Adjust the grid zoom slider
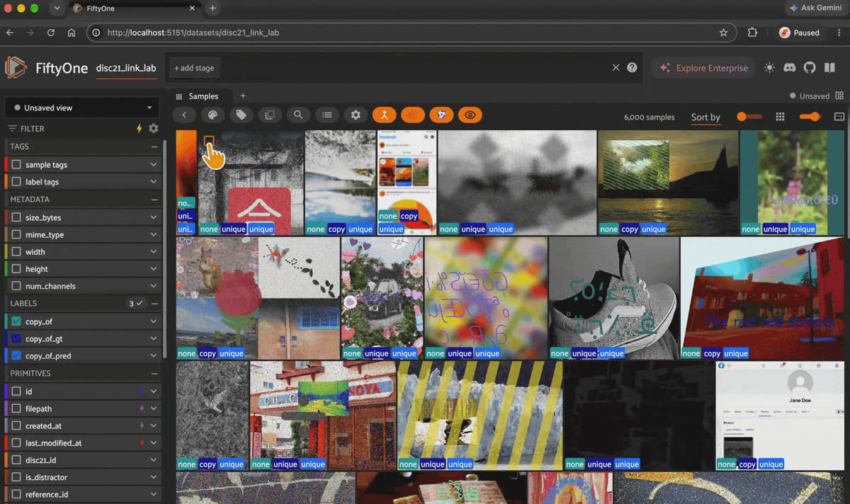 pos(810,117)
